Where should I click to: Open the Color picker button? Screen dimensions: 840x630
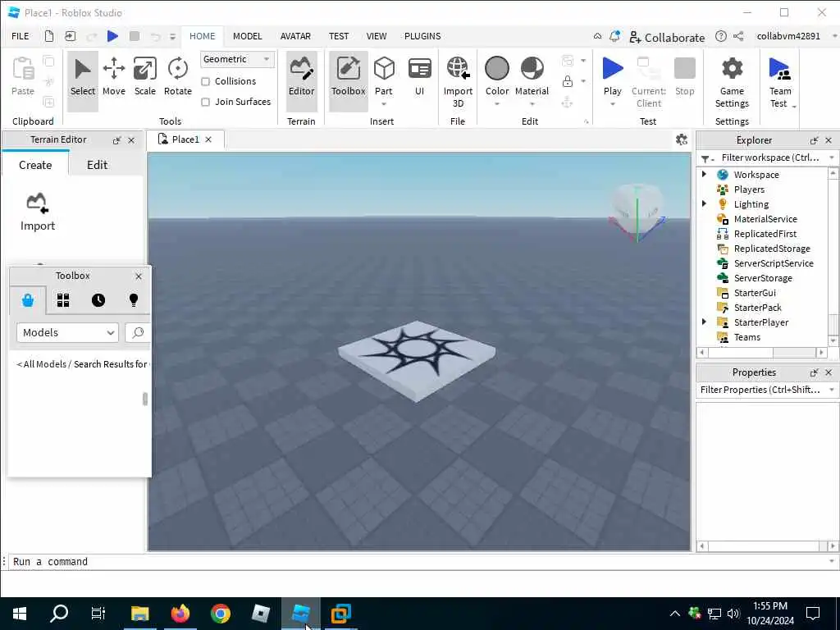tap(496, 78)
